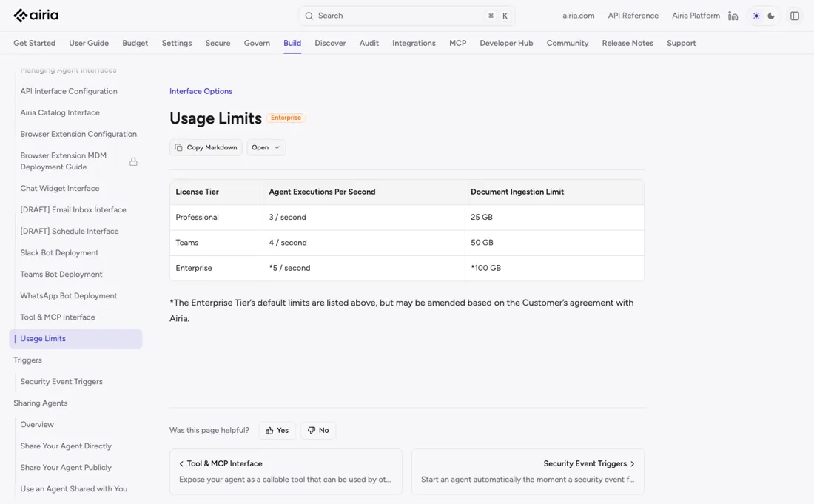Open the Community tab
Screen dimensions: 814x504
click(x=568, y=43)
